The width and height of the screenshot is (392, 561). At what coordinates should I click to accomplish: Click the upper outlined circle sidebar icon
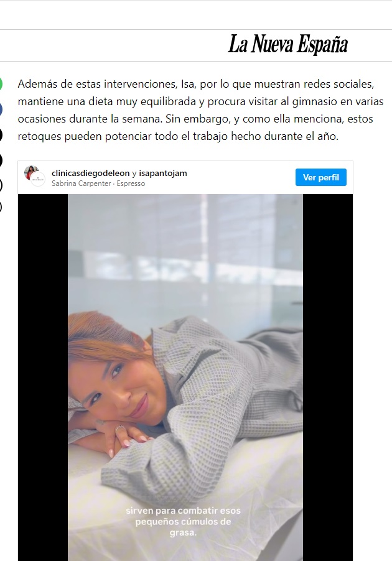tap(1, 185)
